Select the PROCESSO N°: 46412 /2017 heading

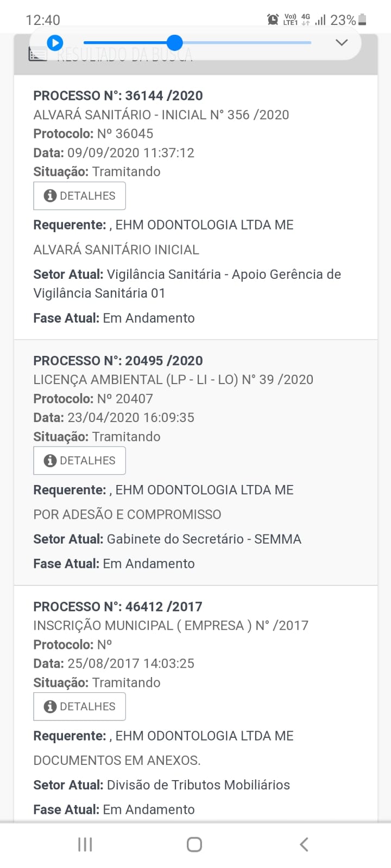117,607
